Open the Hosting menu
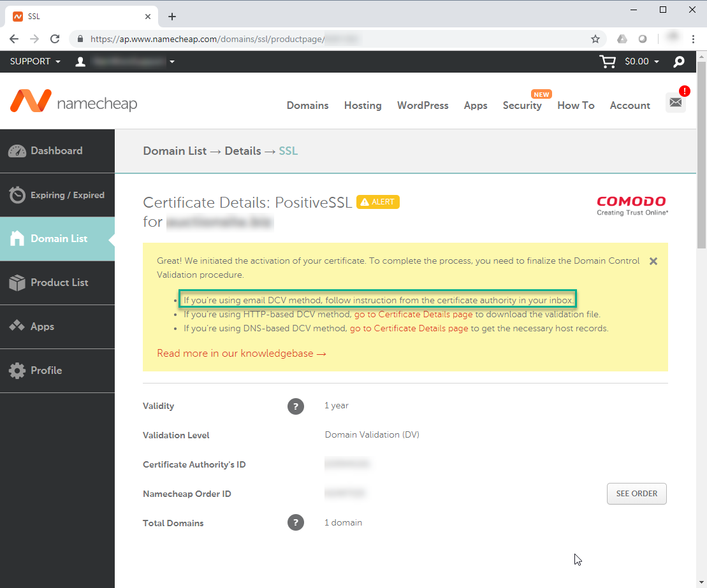707x588 pixels. click(x=363, y=106)
